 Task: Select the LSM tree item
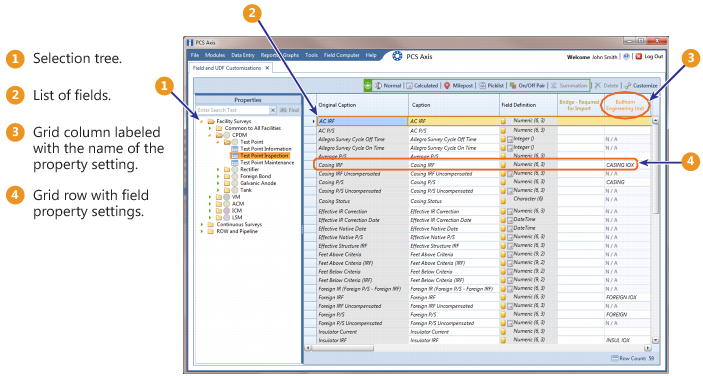coord(237,218)
